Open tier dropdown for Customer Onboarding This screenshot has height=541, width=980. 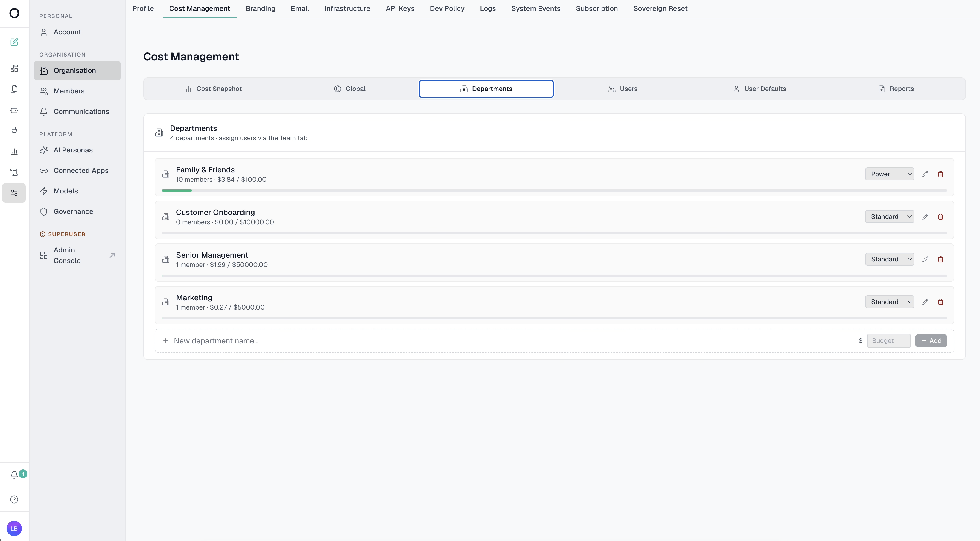coord(889,217)
